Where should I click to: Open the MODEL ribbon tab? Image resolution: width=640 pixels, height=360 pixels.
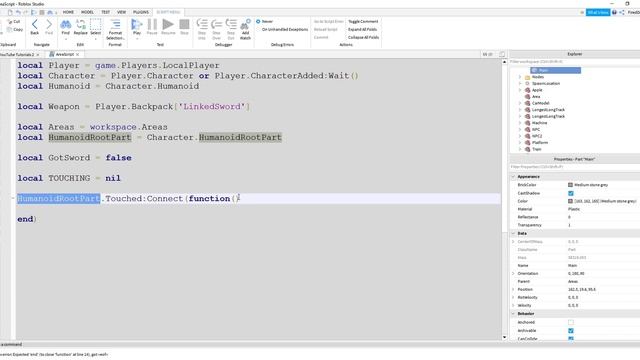click(x=87, y=12)
